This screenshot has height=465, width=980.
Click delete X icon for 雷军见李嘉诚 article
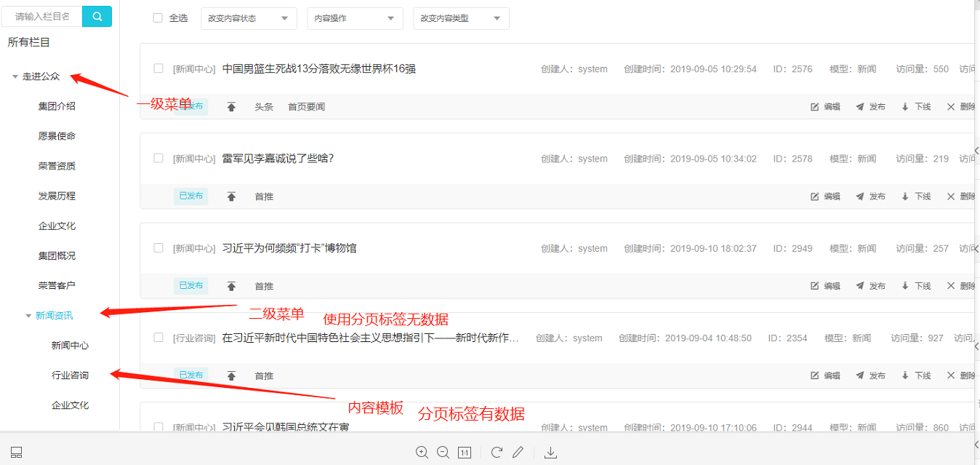pos(951,196)
